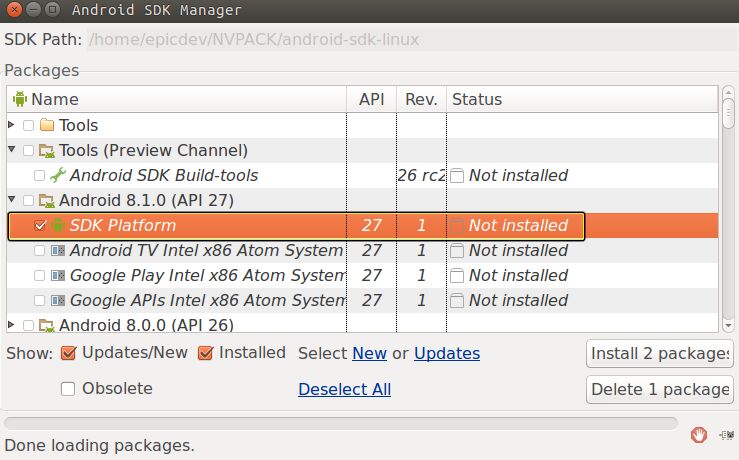The height and width of the screenshot is (460, 739).
Task: Click the Delete 1 package button
Action: [x=660, y=389]
